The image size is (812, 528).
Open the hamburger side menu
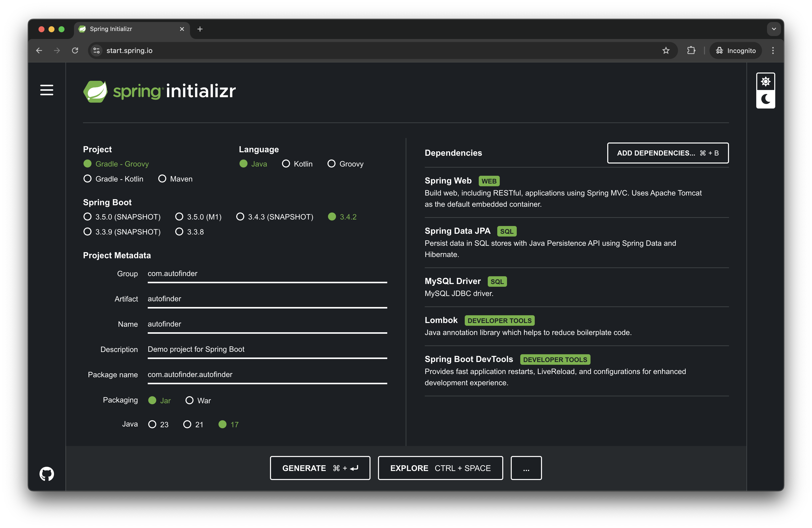pos(47,90)
